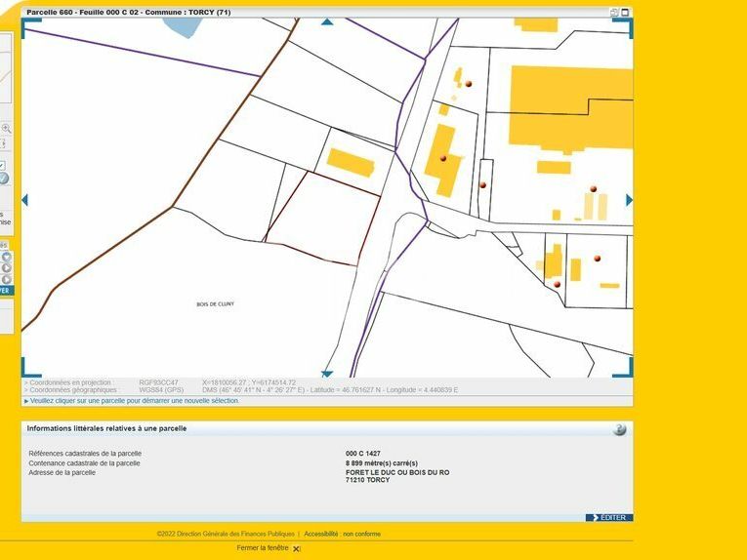Click the bottom-right corner pan bracket

click(623, 367)
